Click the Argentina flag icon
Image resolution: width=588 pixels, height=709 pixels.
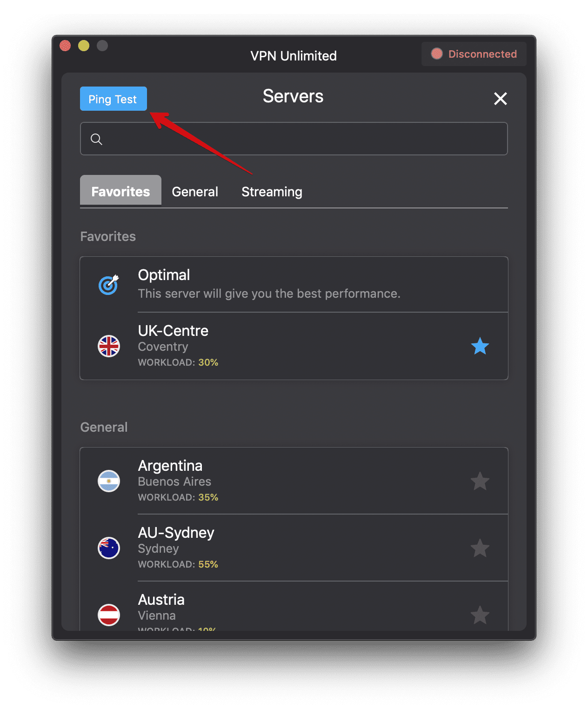tap(108, 481)
